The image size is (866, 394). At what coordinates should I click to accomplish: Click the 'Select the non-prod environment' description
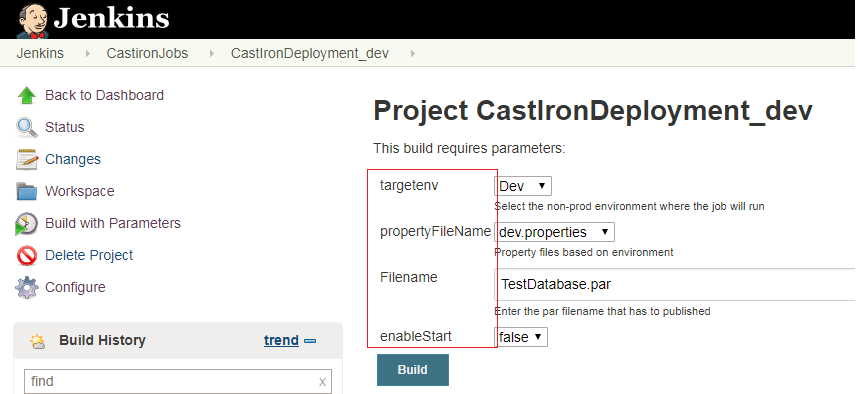pos(629,207)
